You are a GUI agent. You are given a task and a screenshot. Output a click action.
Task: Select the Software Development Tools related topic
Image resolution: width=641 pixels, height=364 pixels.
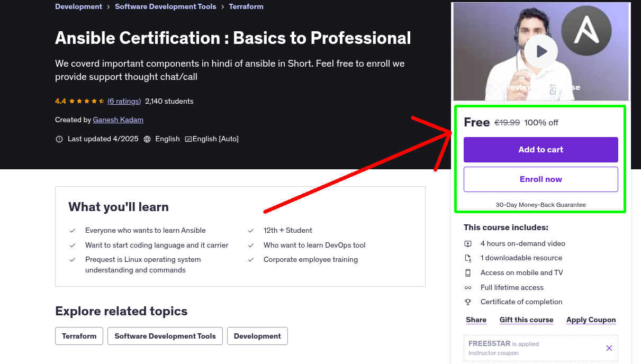pos(165,336)
